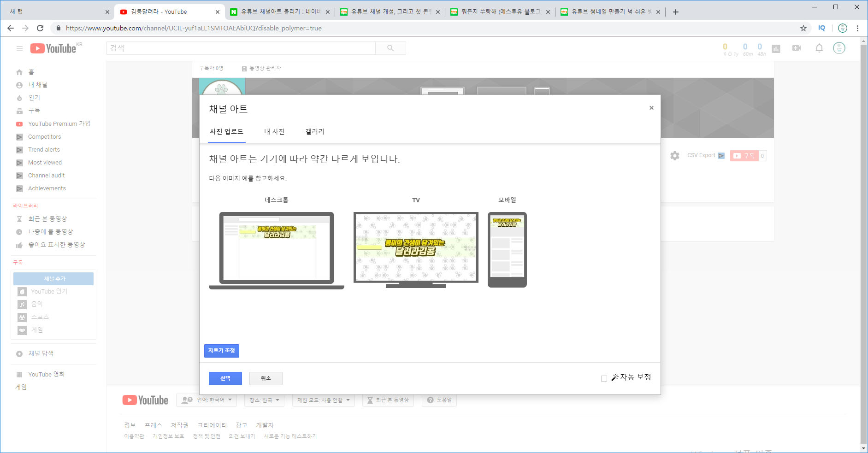Open the YouTube hamburger guide menu
Screen dimensions: 868x453
tap(19, 48)
